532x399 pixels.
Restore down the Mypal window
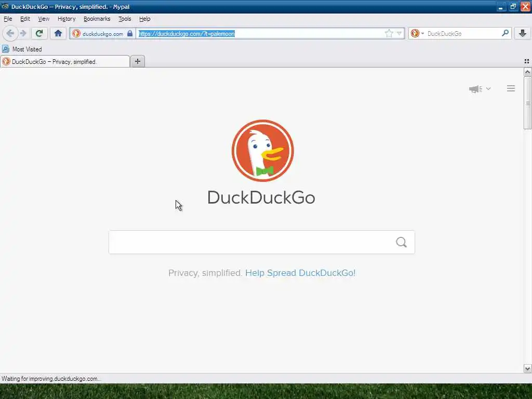click(x=513, y=6)
